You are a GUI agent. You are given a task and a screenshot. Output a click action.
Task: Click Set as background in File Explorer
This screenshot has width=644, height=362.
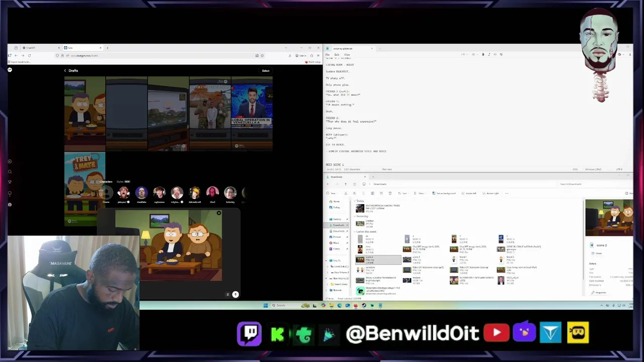(x=444, y=193)
